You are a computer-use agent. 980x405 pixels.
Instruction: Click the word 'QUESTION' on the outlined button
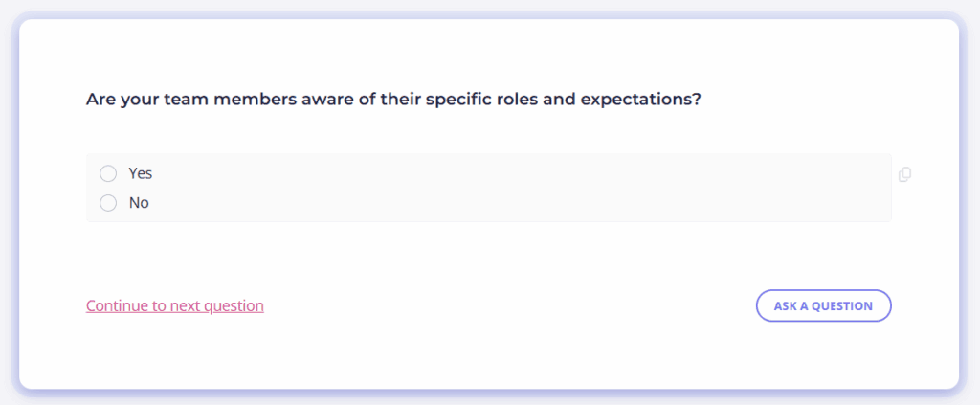[x=842, y=306]
